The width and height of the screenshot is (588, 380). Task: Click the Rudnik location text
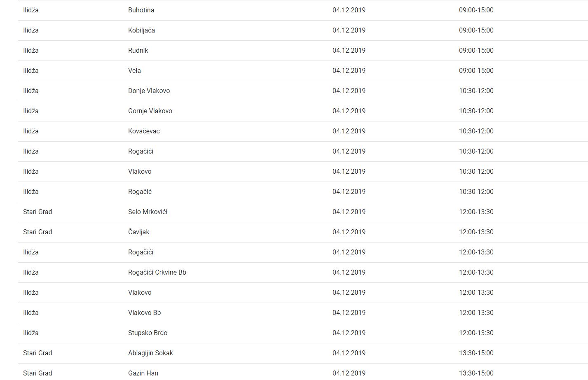[138, 50]
